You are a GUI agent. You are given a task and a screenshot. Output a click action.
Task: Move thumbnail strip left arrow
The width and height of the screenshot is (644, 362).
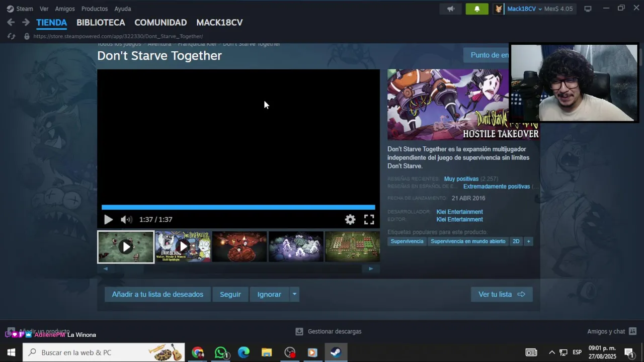pyautogui.click(x=105, y=268)
